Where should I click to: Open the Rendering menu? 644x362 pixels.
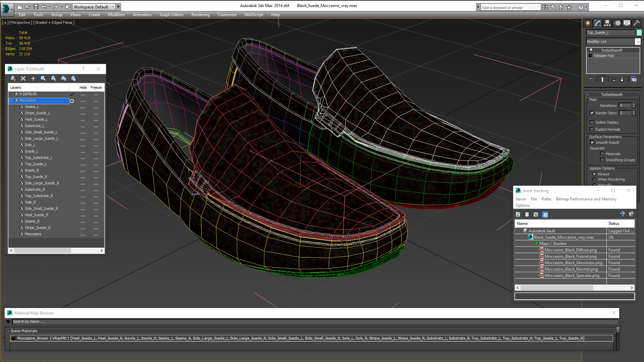coord(200,15)
